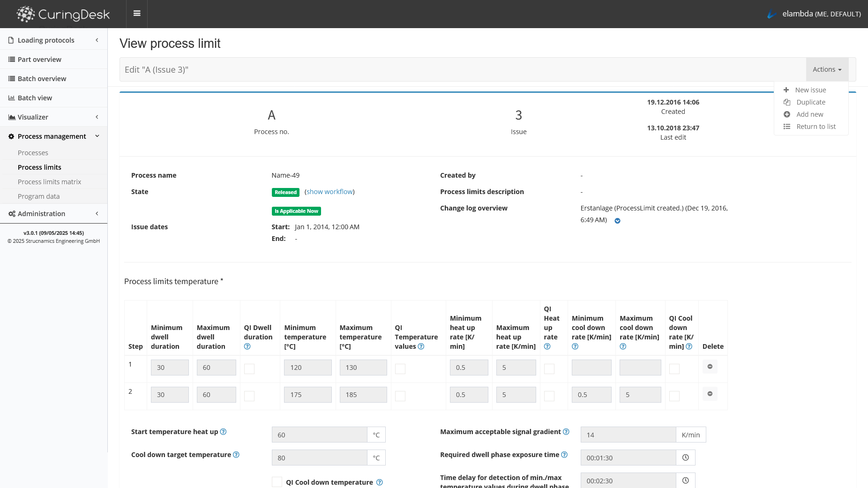Click delete icon for step 1 row

710,367
